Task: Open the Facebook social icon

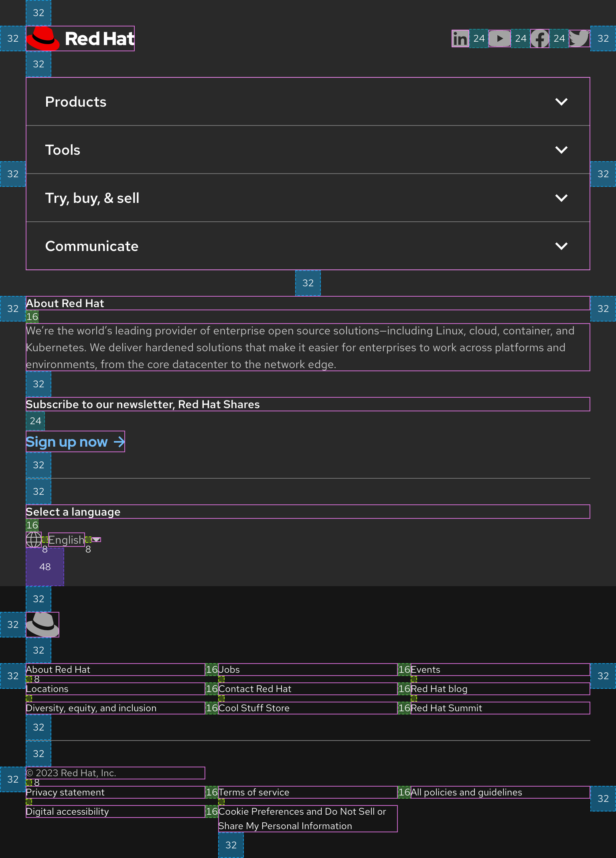Action: (540, 38)
